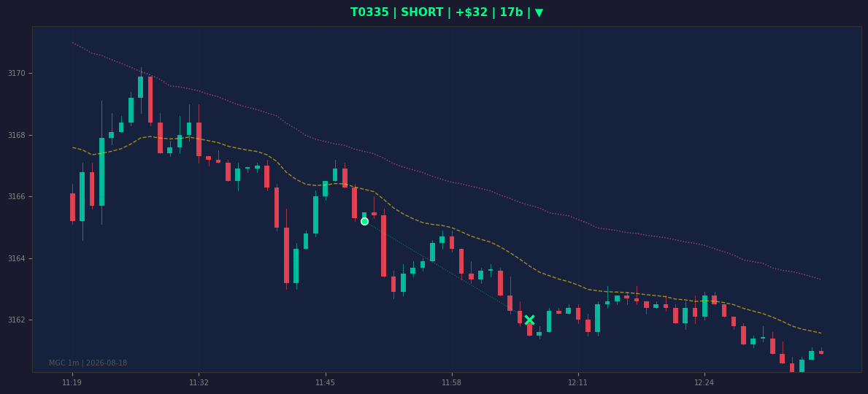Click the long red candle after entry marker

tap(383, 246)
